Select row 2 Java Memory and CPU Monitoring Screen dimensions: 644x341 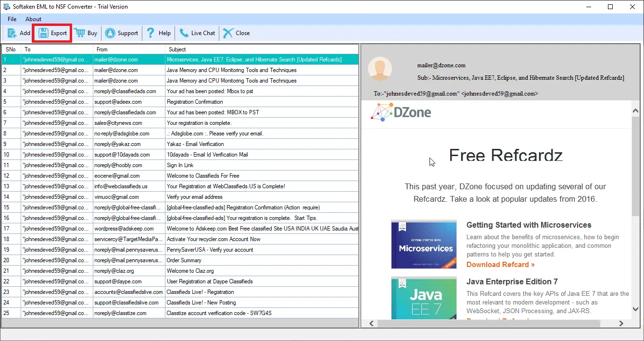pos(180,70)
